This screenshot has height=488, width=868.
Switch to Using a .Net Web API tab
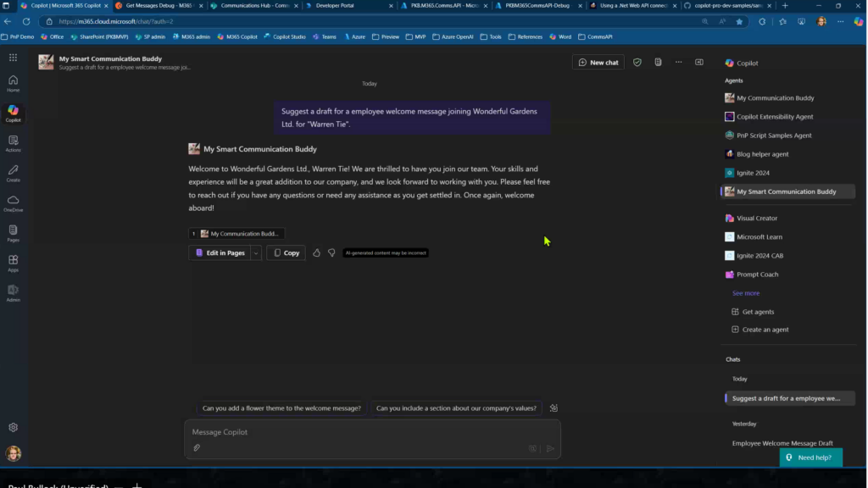(633, 6)
